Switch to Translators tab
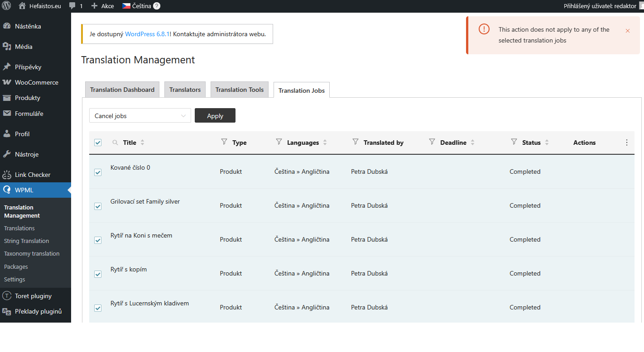The image size is (644, 352). tap(185, 90)
